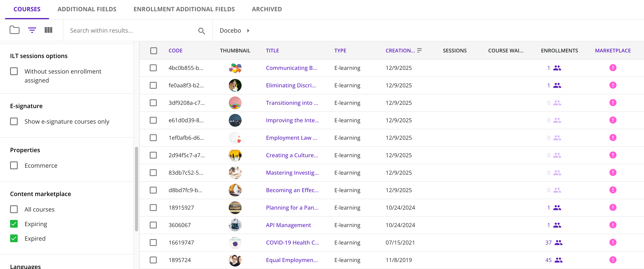Open enrollments icon for Communicating B... row
The height and width of the screenshot is (269, 644).
557,68
